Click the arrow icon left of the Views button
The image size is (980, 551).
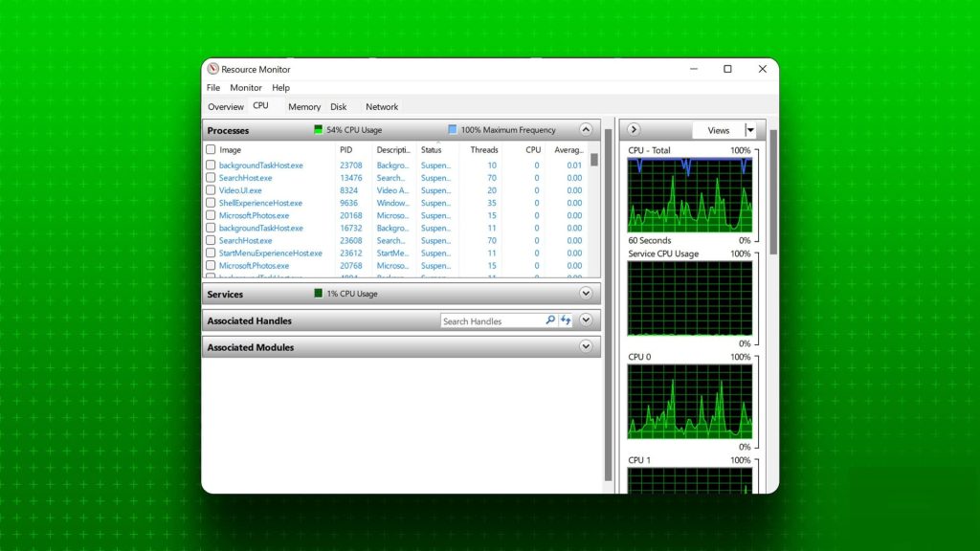[634, 129]
